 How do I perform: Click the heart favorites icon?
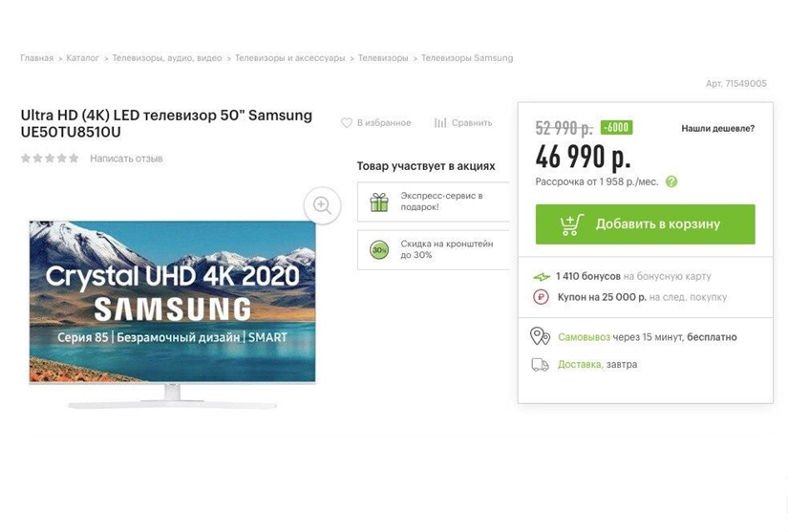[347, 123]
